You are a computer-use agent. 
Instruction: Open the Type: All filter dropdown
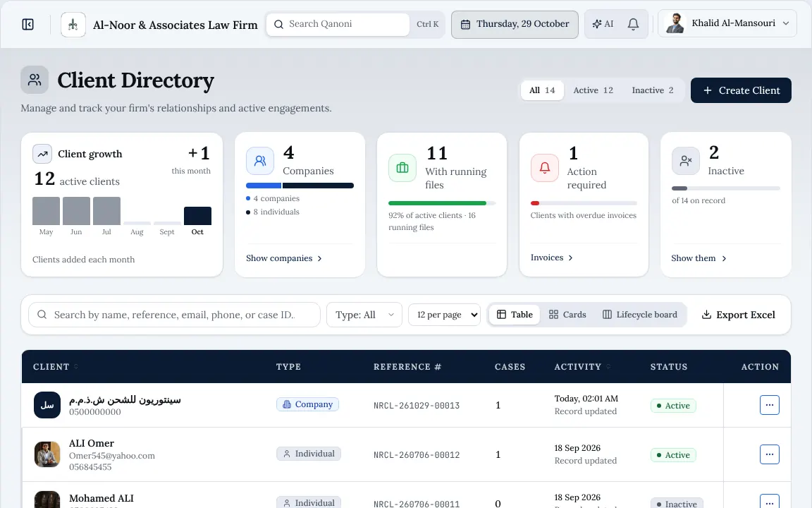point(364,315)
